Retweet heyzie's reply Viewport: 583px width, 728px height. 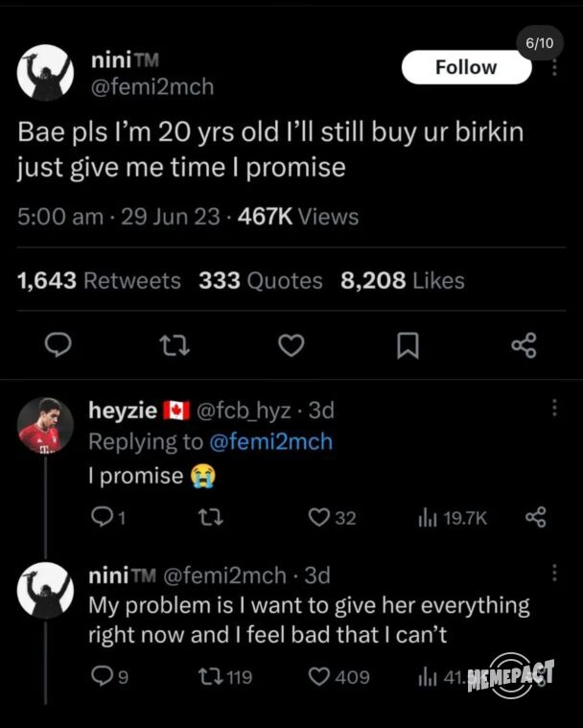[x=206, y=517]
